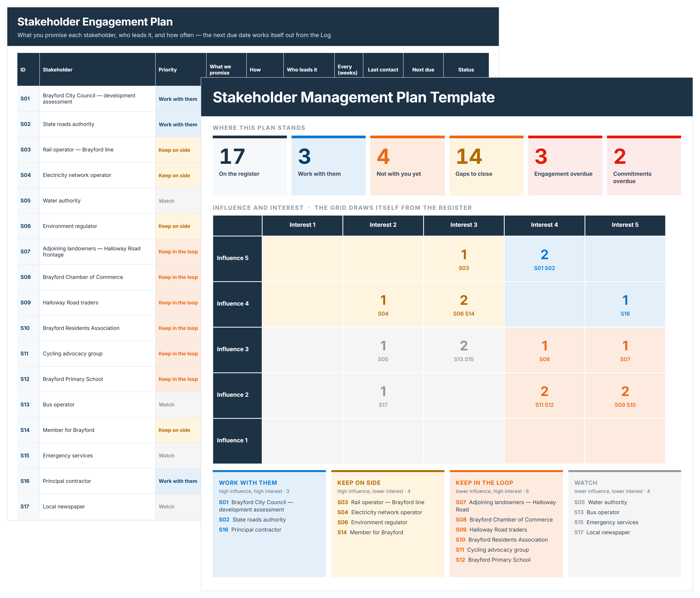Click the grid cell with S13 S15
Image resolution: width=700 pixels, height=598 pixels.
464,350
